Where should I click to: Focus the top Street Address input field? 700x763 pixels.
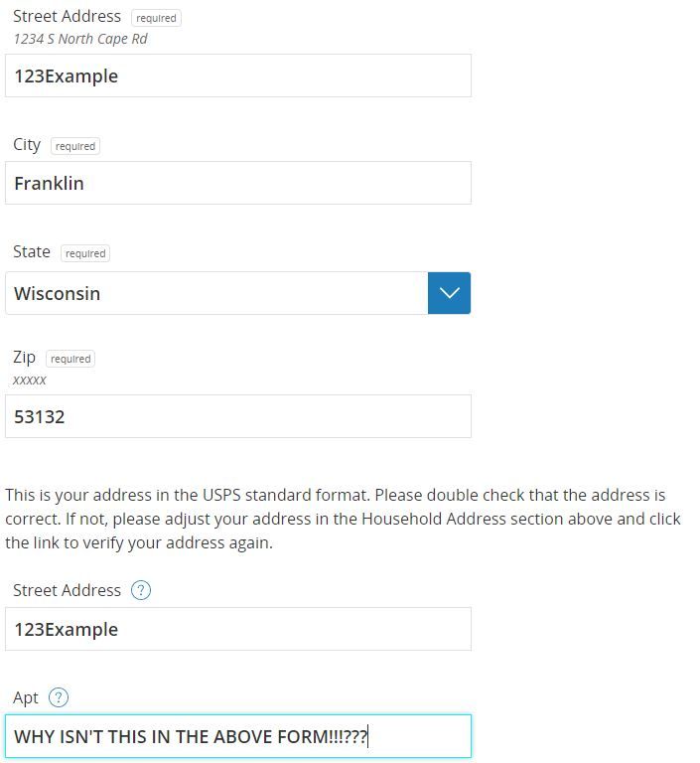238,76
